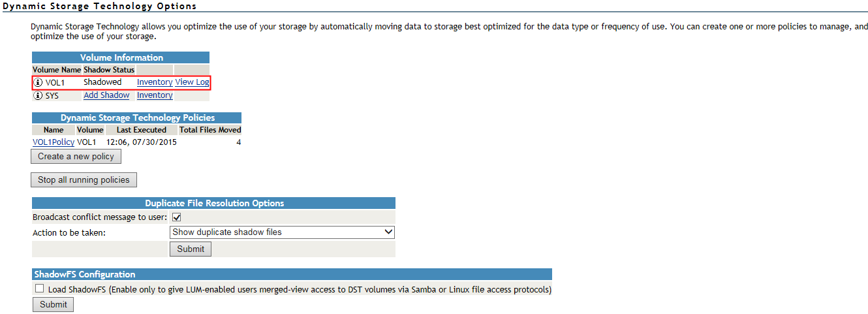The image size is (868, 314).
Task: Click Add Shadow for the SYS volume
Action: (x=106, y=95)
